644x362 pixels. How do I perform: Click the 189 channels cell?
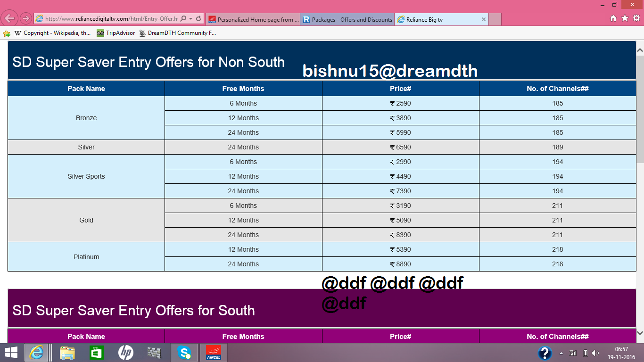pyautogui.click(x=558, y=147)
